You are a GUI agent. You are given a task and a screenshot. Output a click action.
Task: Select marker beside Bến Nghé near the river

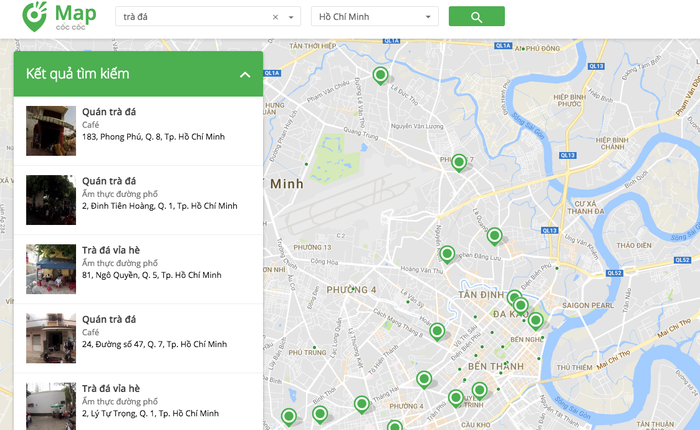pos(536,321)
